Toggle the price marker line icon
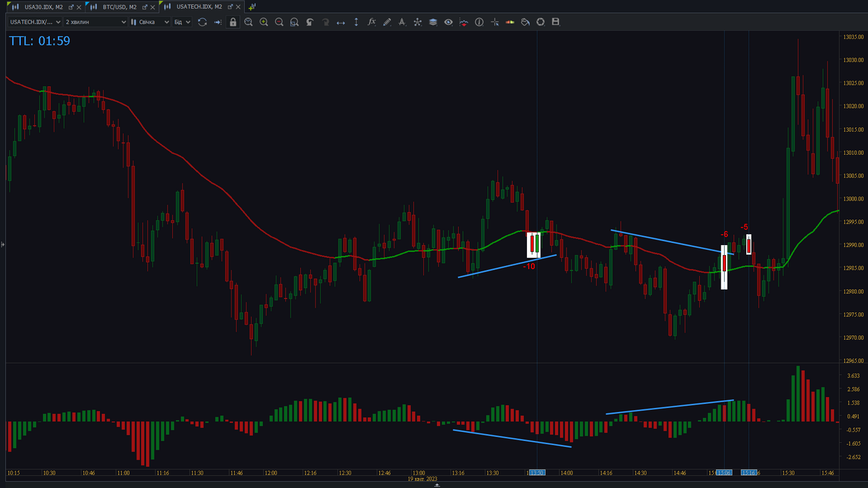This screenshot has height=488, width=868. click(x=464, y=22)
